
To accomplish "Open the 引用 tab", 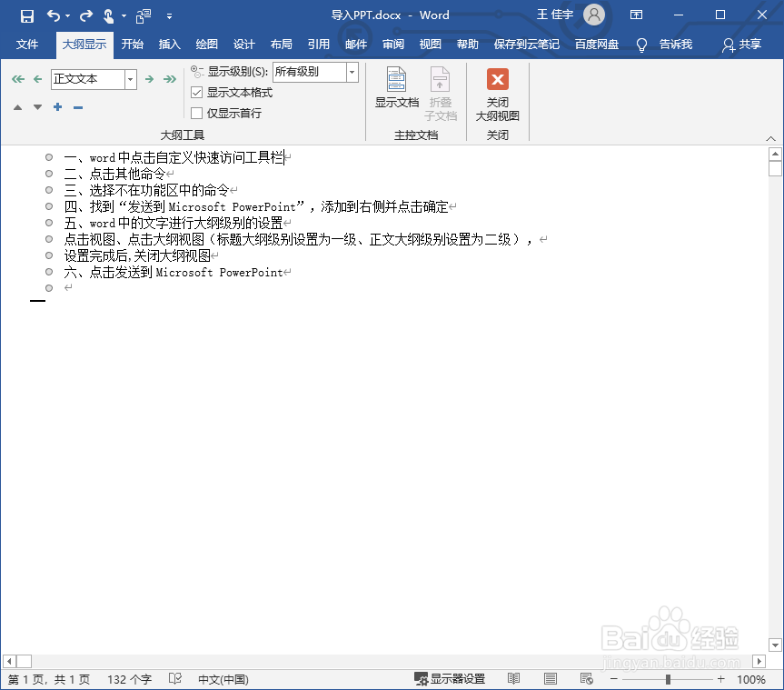I will [x=319, y=45].
